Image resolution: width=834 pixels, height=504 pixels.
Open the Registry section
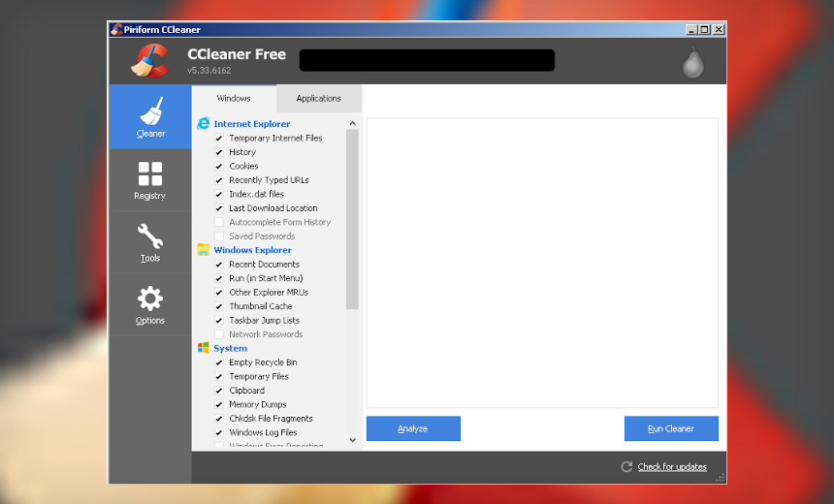tap(150, 180)
